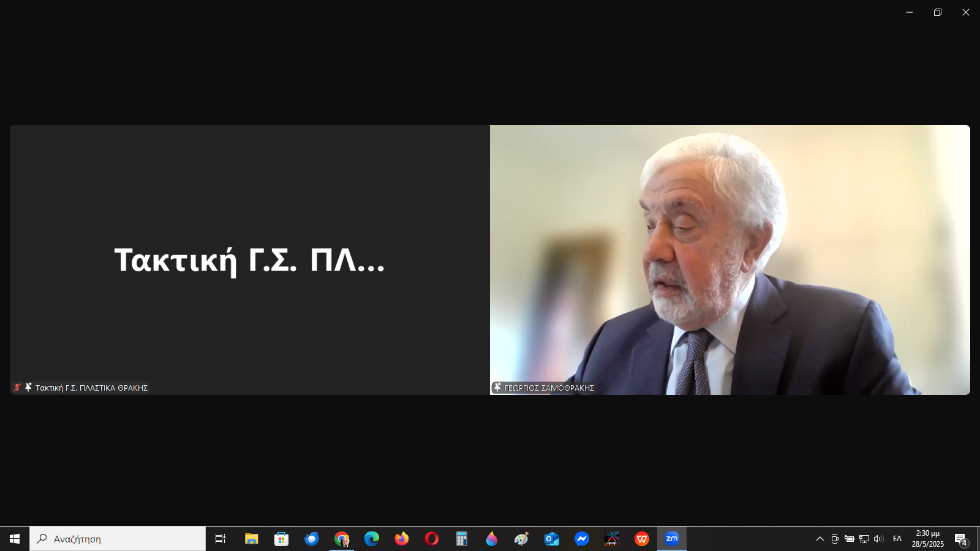Open Thunderbird from the taskbar

point(312,539)
